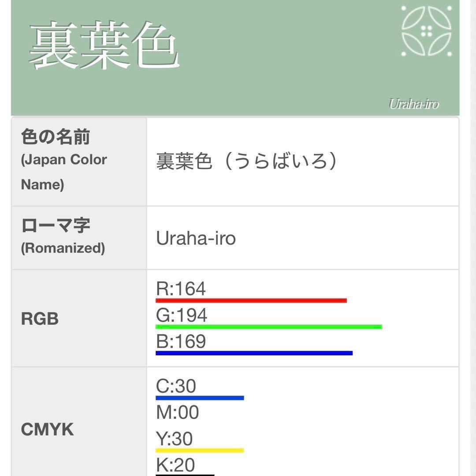Click the G:194 value text

(x=182, y=316)
